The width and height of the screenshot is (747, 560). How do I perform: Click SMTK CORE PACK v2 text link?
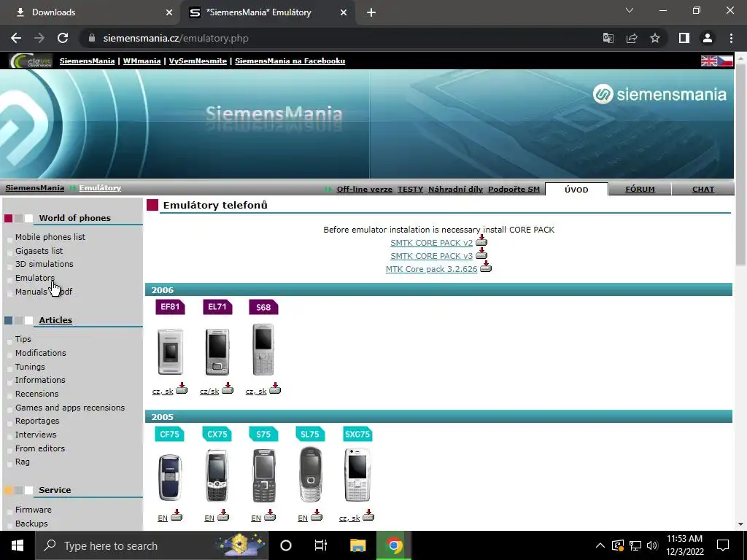(x=431, y=243)
